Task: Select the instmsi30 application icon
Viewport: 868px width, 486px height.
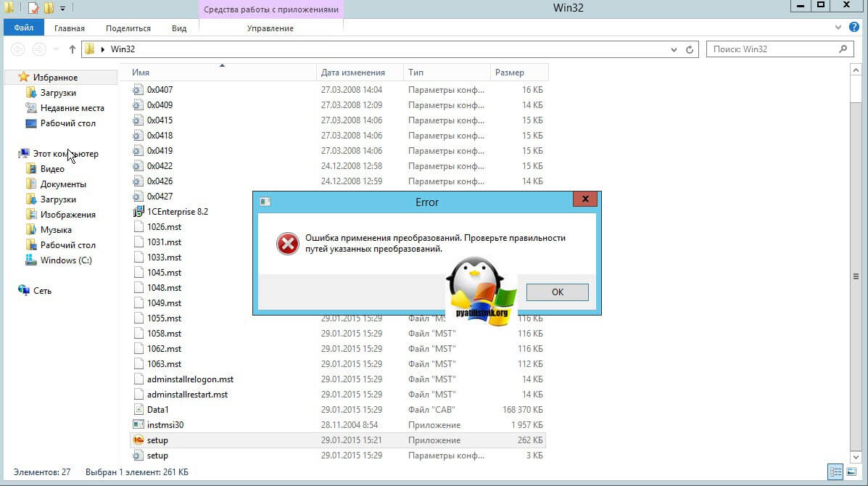Action: tap(139, 425)
